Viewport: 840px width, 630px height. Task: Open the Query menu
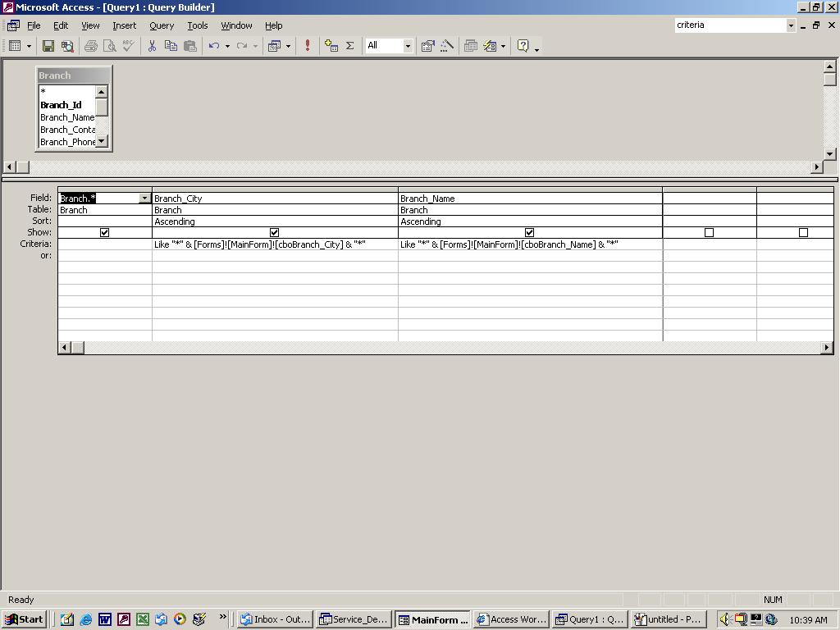click(x=162, y=25)
